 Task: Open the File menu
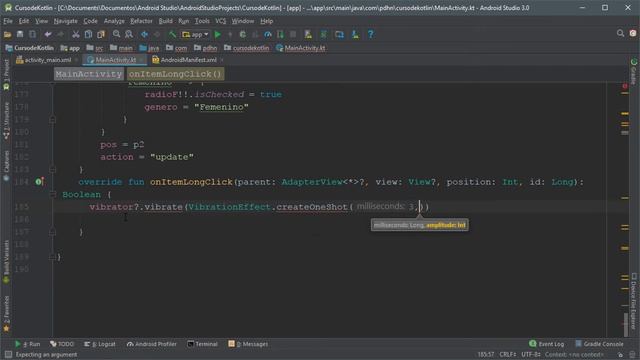[x=8, y=21]
